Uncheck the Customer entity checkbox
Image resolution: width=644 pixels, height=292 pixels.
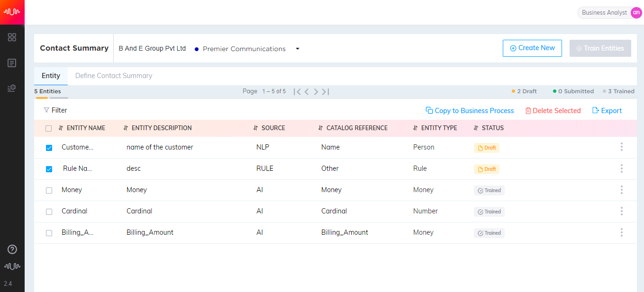49,148
